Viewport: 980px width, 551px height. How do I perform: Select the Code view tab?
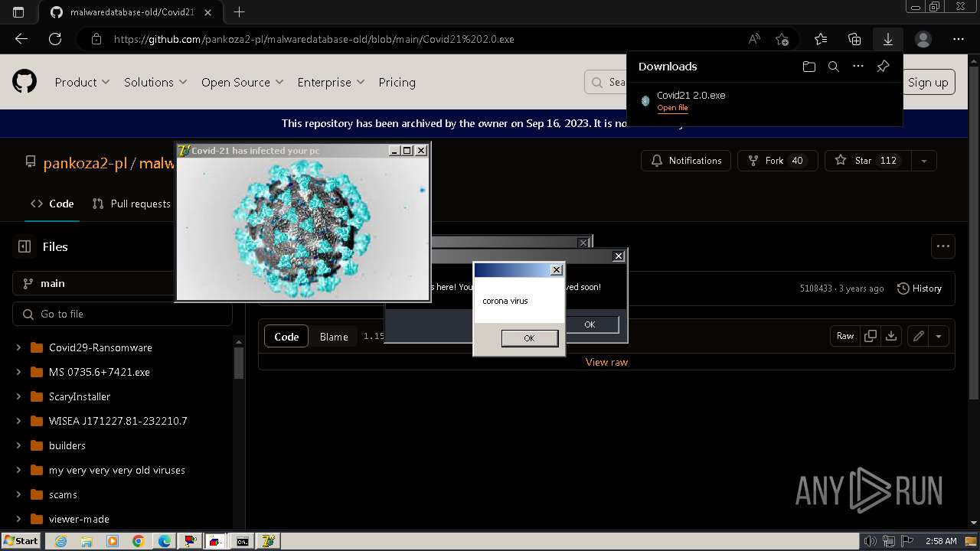(286, 337)
